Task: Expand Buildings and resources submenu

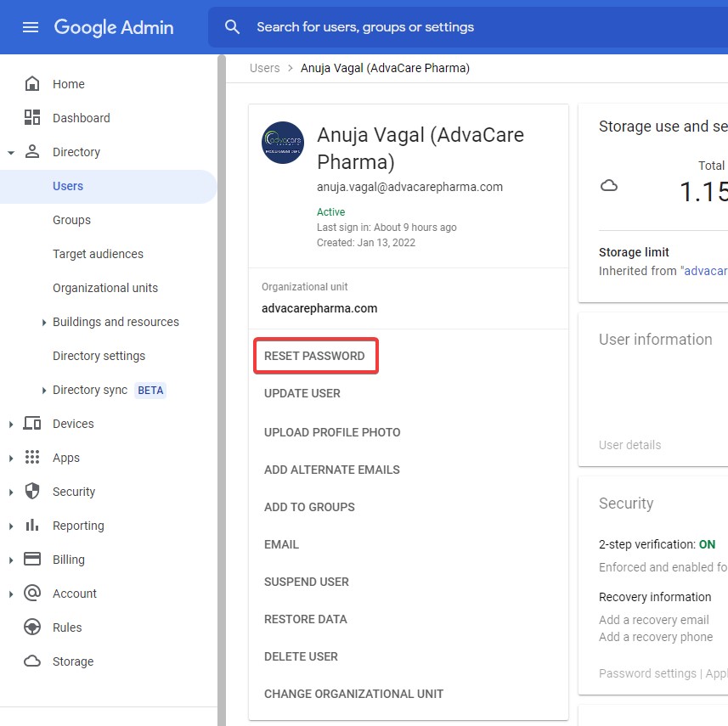Action: coord(44,322)
